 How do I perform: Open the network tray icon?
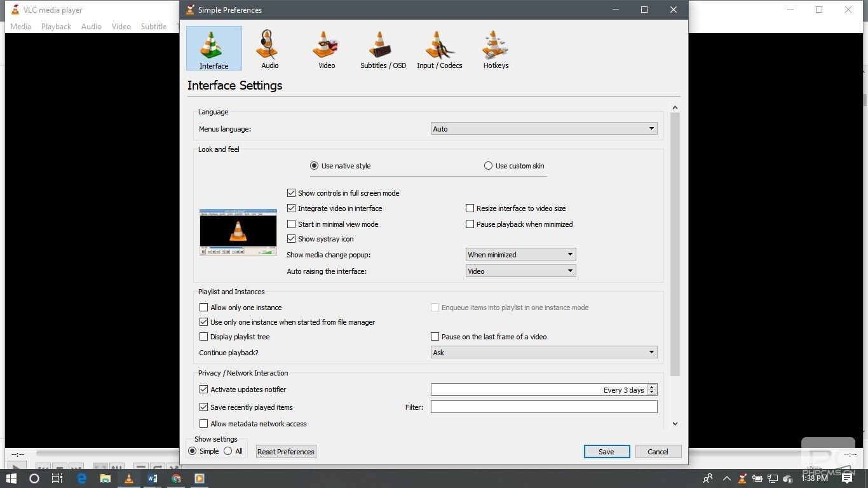click(773, 478)
